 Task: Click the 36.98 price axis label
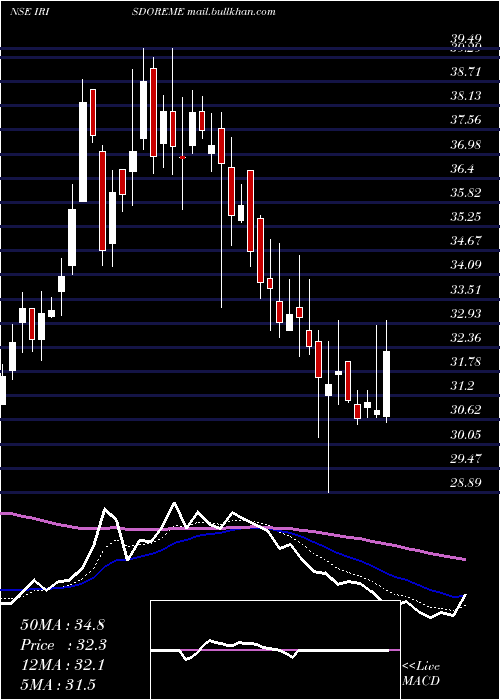coord(466,144)
